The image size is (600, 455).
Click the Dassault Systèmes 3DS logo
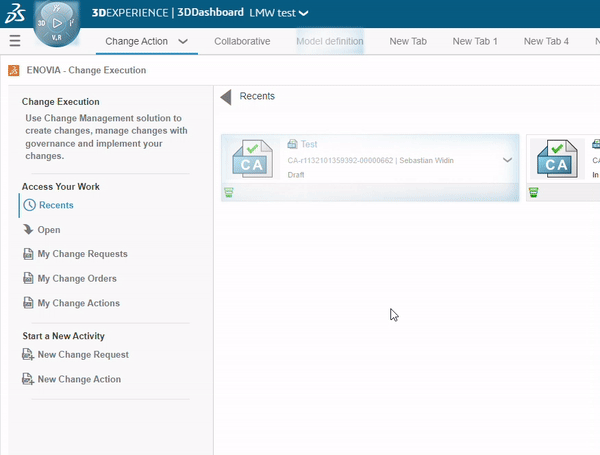(x=15, y=13)
